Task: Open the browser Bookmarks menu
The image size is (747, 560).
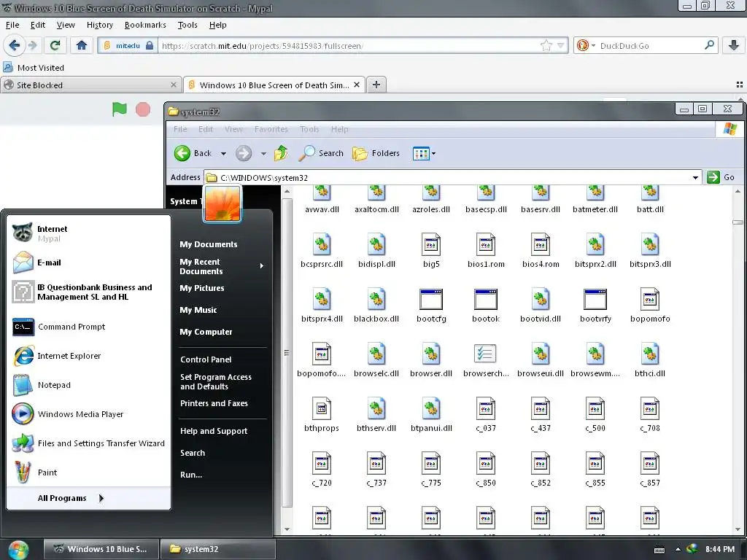Action: pos(145,25)
